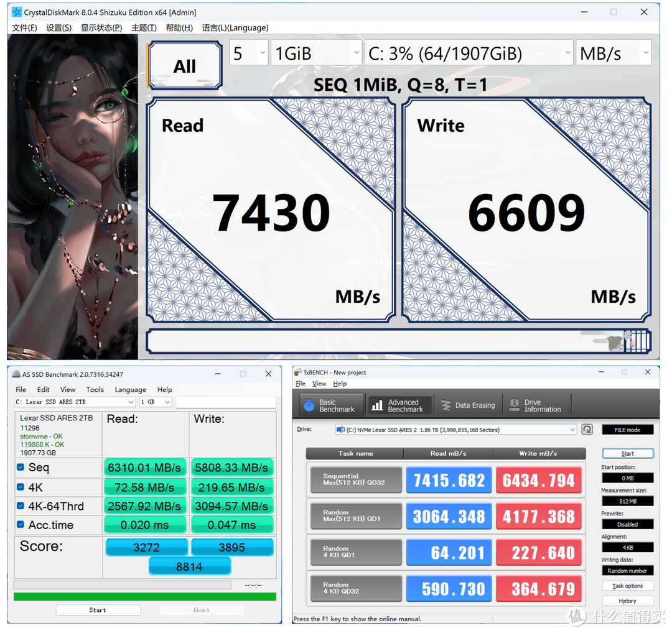Click the Start button in AS SSD
Screen dimensions: 672x633
[x=98, y=610]
